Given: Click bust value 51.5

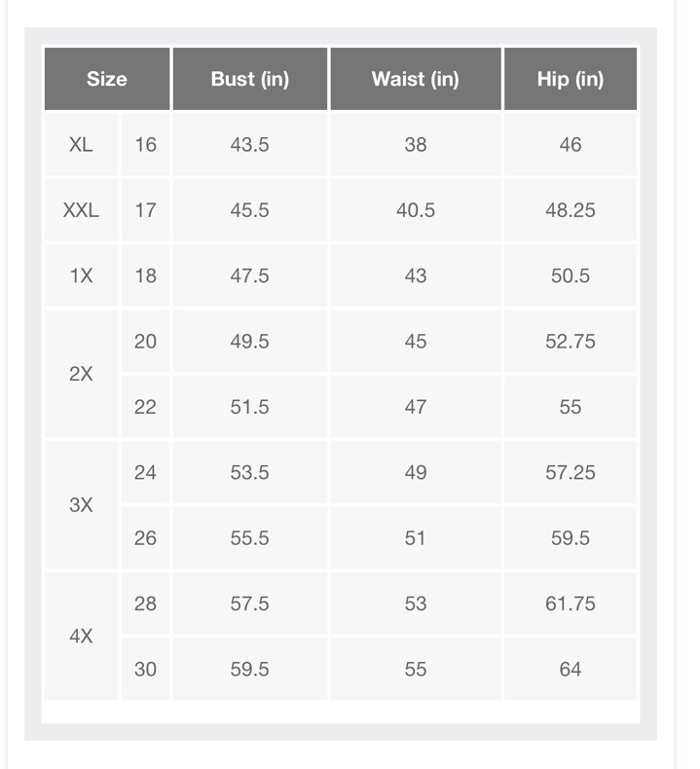Looking at the screenshot, I should click(250, 407).
